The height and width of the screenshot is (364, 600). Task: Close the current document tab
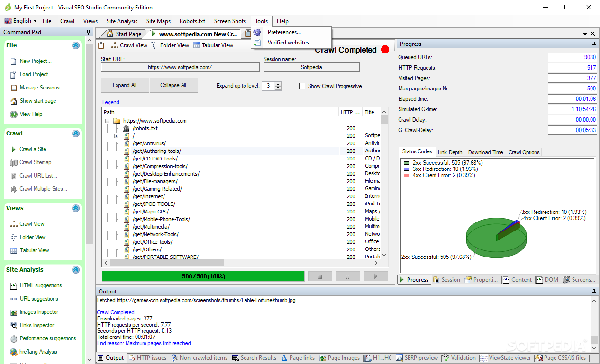[x=592, y=34]
